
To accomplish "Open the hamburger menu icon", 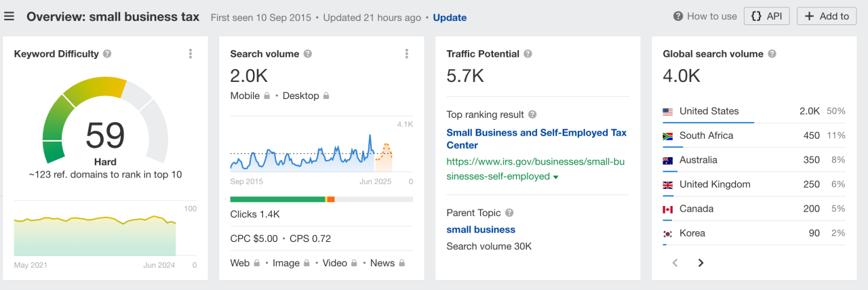I will point(9,16).
